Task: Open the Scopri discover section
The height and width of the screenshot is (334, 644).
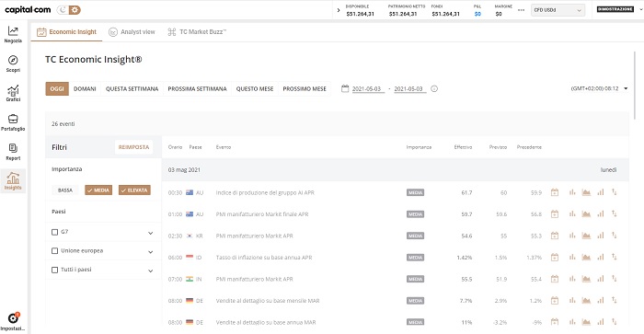Action: [x=13, y=63]
